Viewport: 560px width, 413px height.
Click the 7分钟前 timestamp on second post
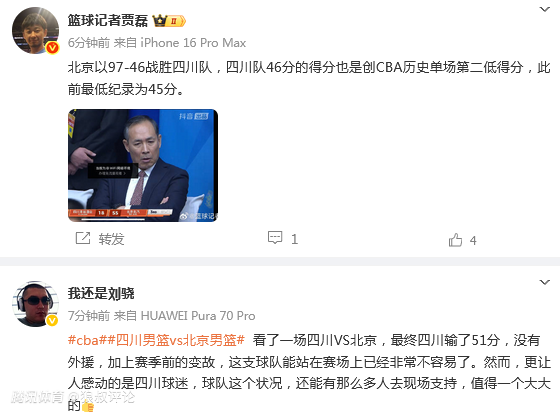point(89,316)
